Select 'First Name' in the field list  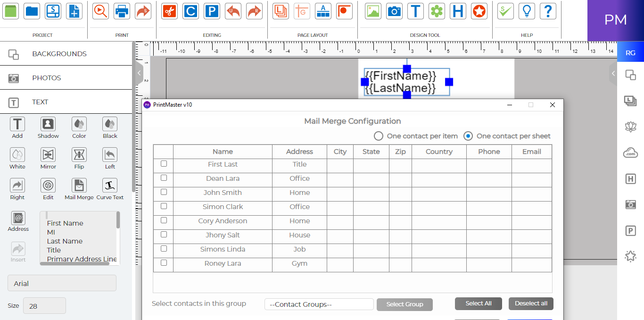65,223
